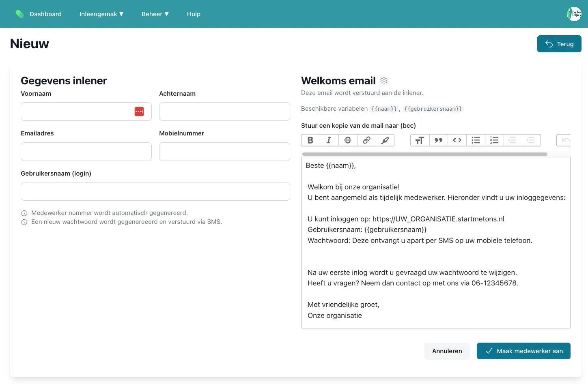This screenshot has height=384, width=588.
Task: Apply italic formatting in the editor toolbar
Action: tap(329, 140)
